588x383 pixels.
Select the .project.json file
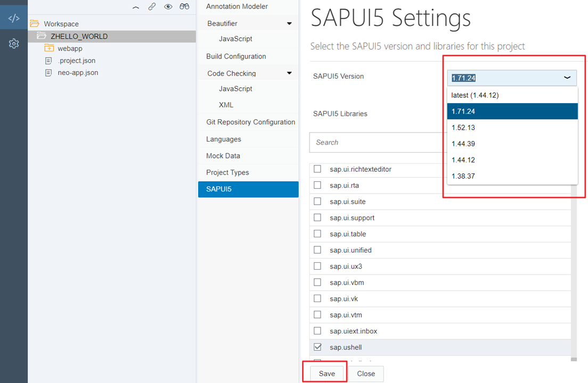click(x=77, y=61)
